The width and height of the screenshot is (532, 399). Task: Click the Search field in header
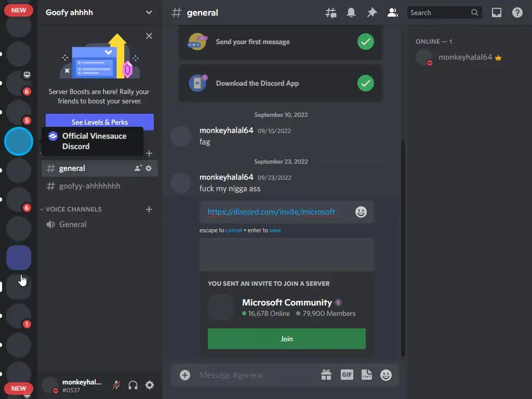(444, 12)
